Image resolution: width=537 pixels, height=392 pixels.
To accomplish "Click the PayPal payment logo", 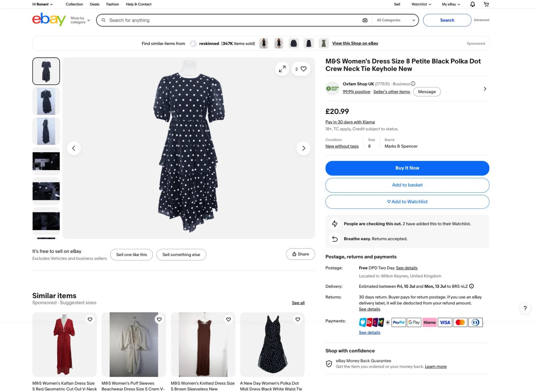I will pyautogui.click(x=399, y=322).
